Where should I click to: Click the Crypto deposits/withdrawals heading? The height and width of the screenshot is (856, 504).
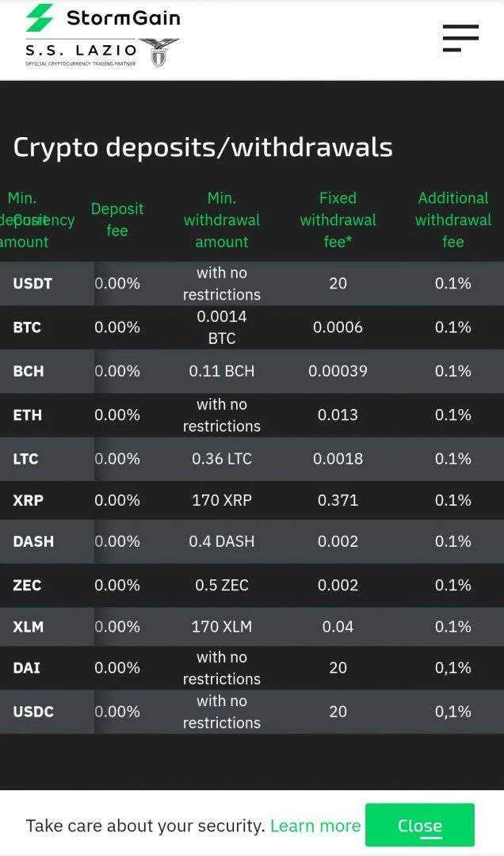[x=203, y=147]
